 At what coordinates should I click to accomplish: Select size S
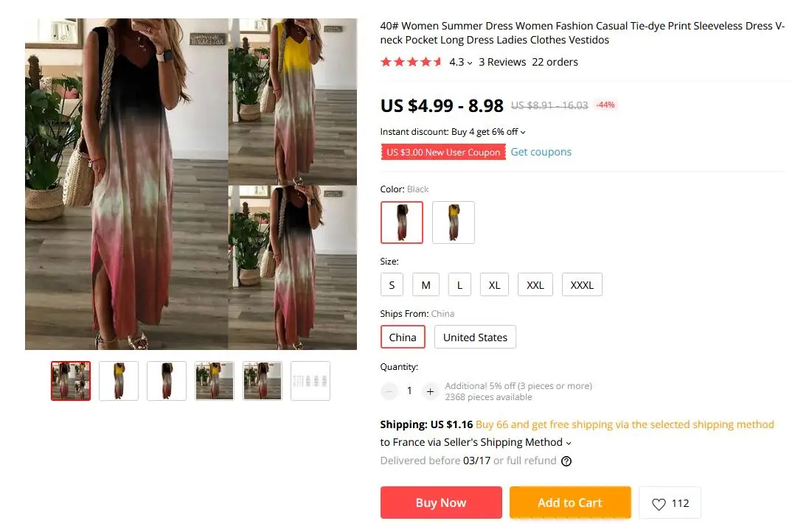392,285
